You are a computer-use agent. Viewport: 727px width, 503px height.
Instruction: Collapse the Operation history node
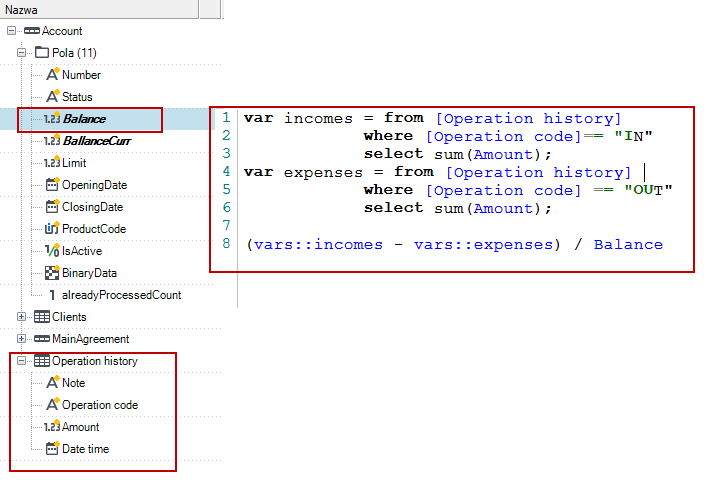click(21, 361)
